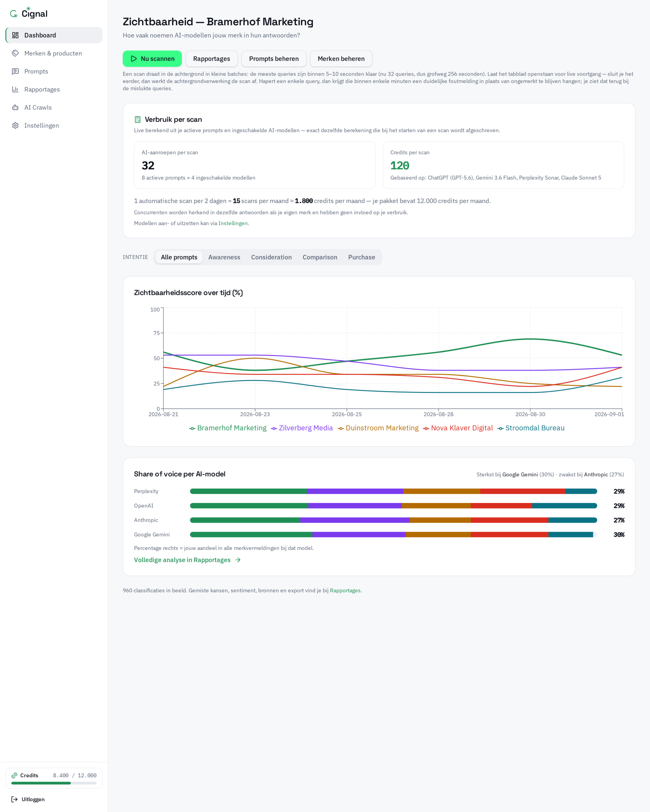
Task: Click the AI Crawls robot icon
Action: pyautogui.click(x=16, y=107)
